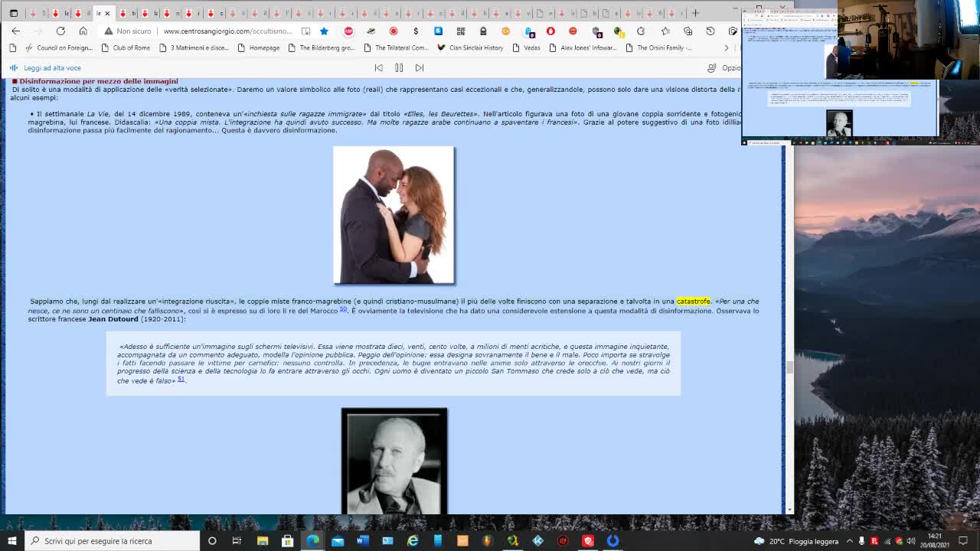Click the mixed couple photo

point(394,215)
